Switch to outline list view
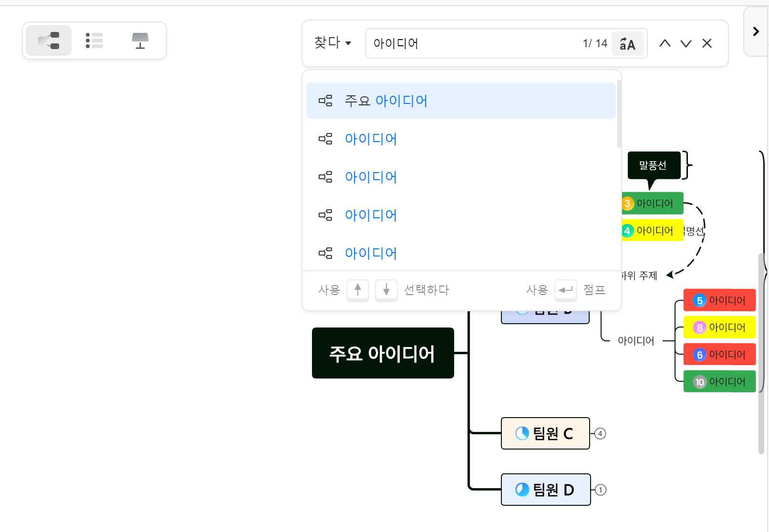Viewport: 769px width, 532px height. (x=94, y=41)
